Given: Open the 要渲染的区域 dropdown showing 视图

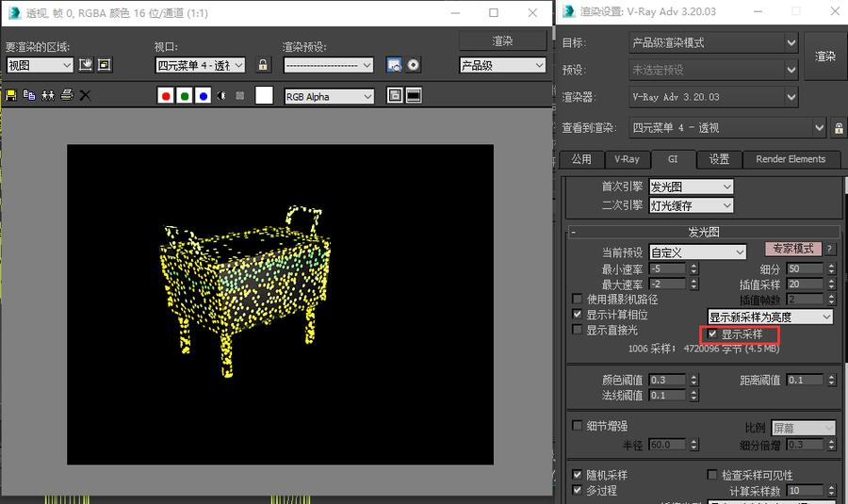Looking at the screenshot, I should coord(40,65).
